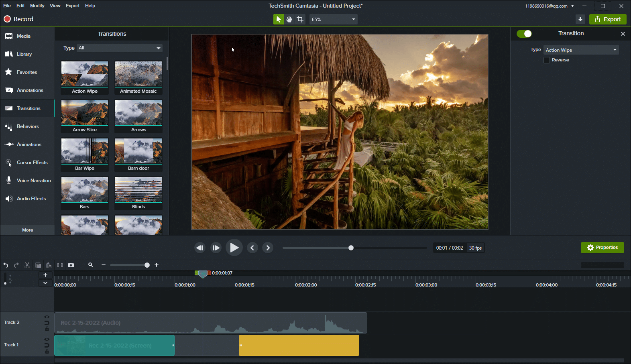Expand the Transitions Type All dropdown
Viewport: 631px width, 364px height.
coord(120,48)
